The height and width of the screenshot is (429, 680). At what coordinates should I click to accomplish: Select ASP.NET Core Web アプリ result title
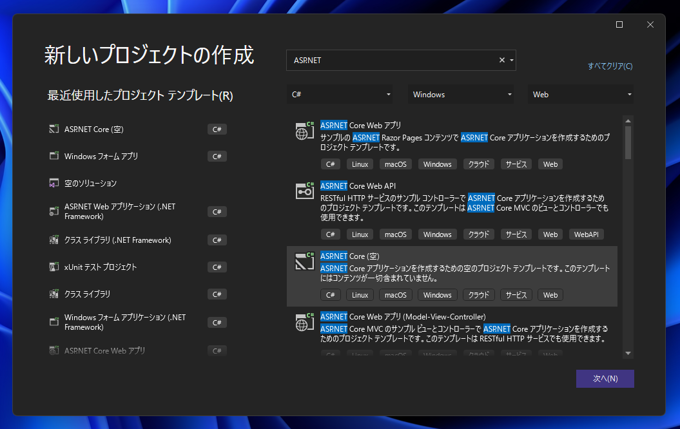(360, 125)
